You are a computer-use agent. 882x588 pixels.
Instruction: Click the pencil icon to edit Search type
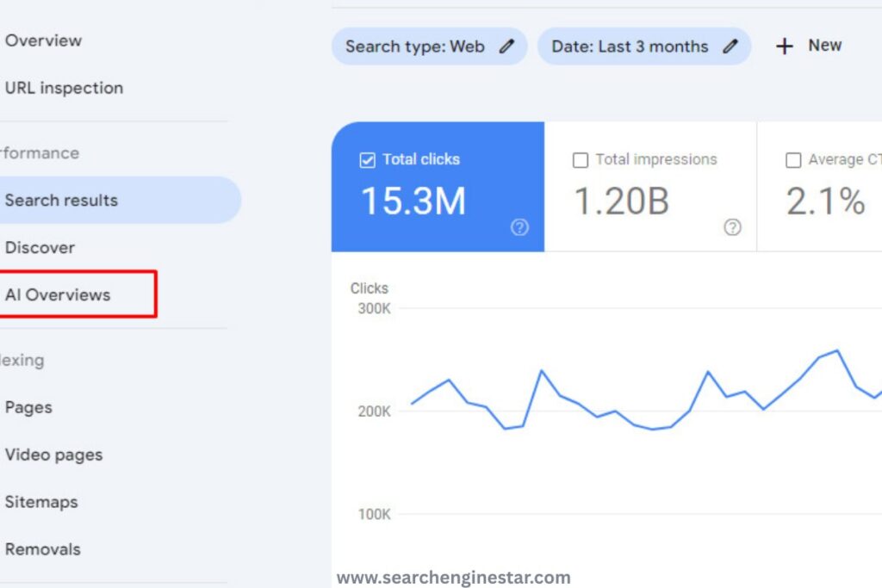tap(506, 46)
